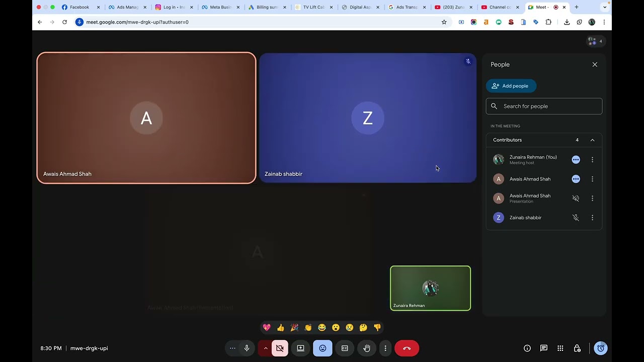Image resolution: width=644 pixels, height=362 pixels.
Task: Click the call timer icon
Action: 600,348
